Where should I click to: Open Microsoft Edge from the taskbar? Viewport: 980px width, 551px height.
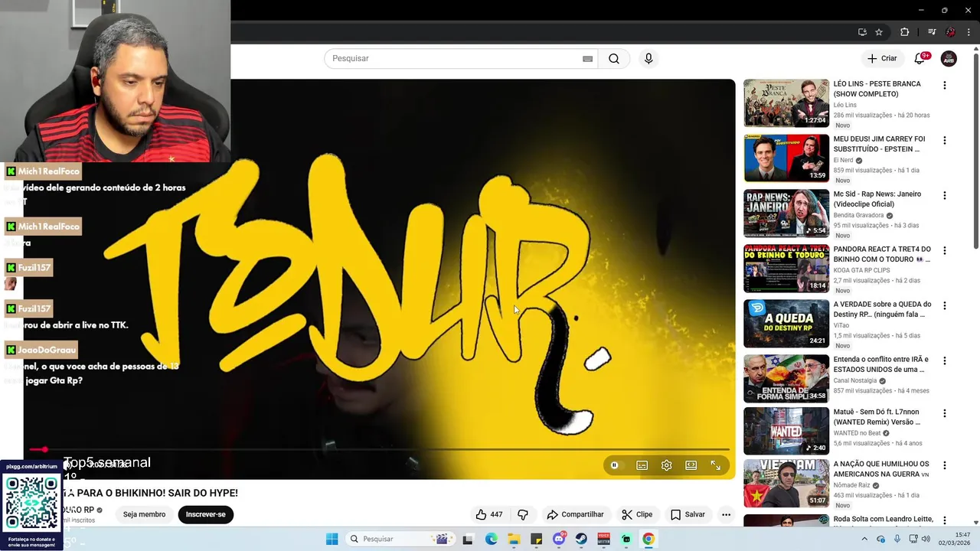click(491, 539)
